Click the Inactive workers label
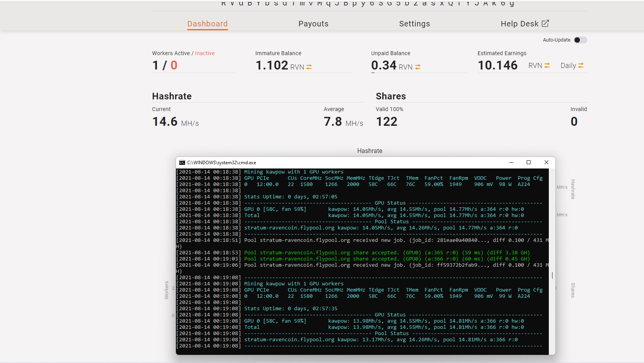The image size is (644, 363). click(205, 53)
